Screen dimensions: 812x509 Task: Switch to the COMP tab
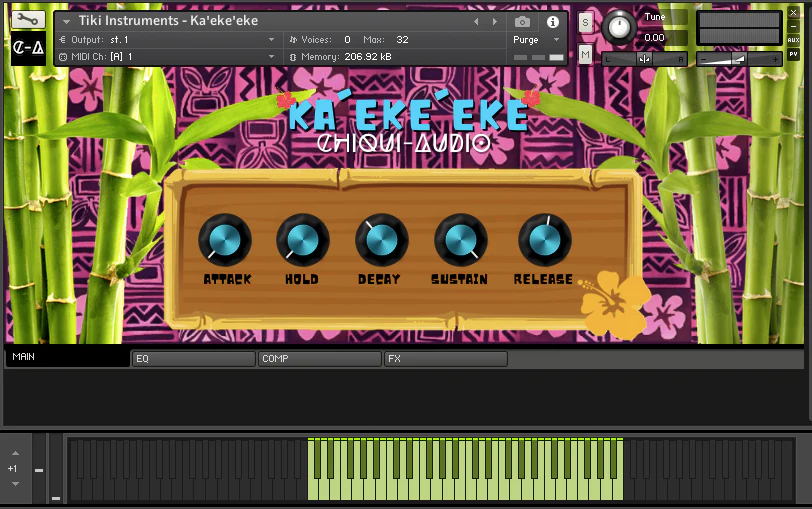[x=320, y=358]
